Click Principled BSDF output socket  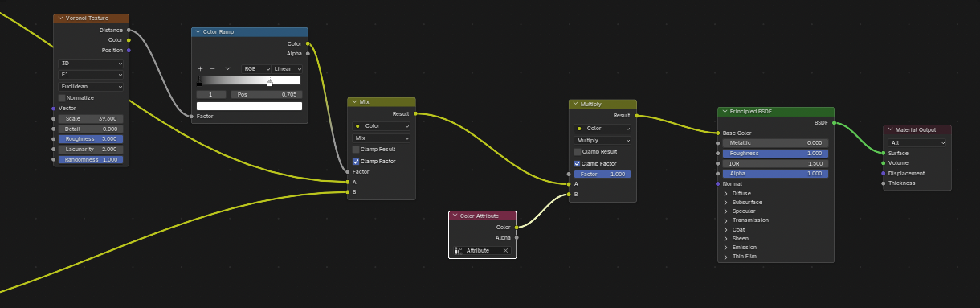834,123
